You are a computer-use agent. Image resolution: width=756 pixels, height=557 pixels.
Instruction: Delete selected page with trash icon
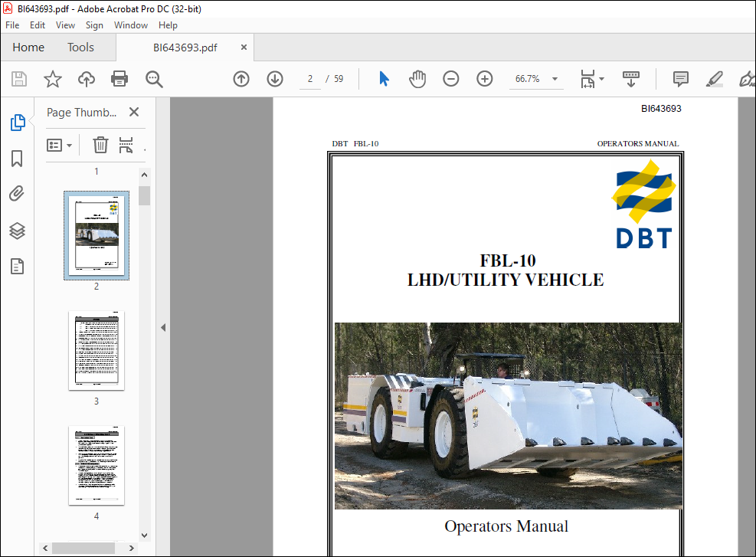click(x=100, y=145)
